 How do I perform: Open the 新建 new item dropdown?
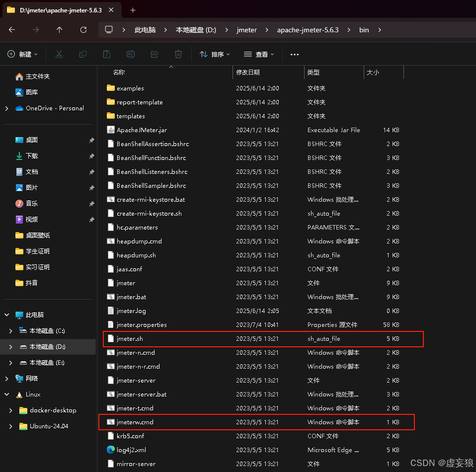point(22,54)
